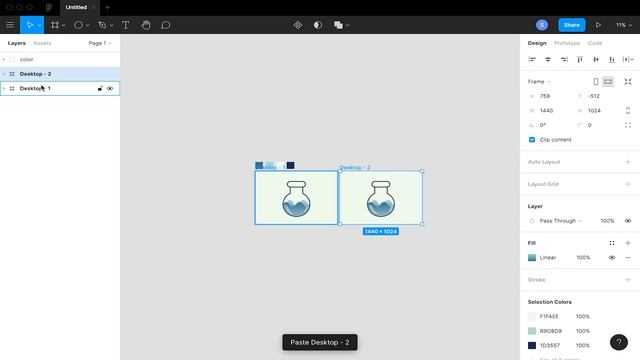Screen dimensions: 640x360
Task: Align right icon in Design panel
Action: [x=564, y=60]
